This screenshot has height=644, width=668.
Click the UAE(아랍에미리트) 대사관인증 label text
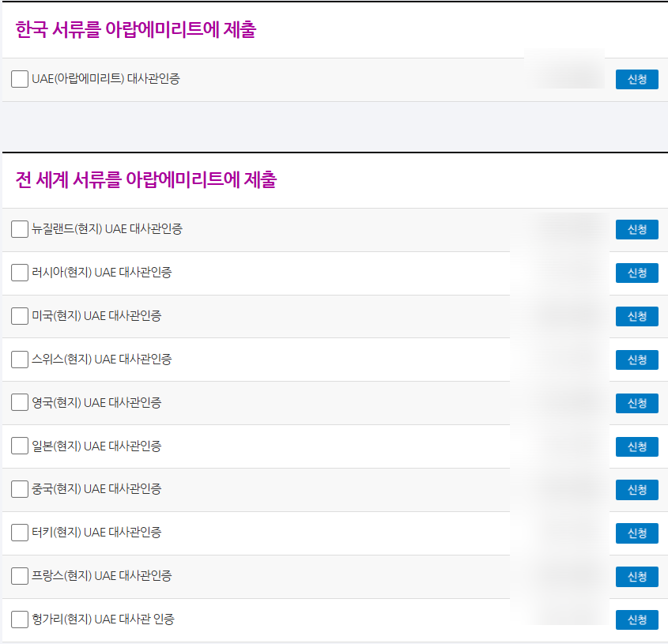point(106,79)
